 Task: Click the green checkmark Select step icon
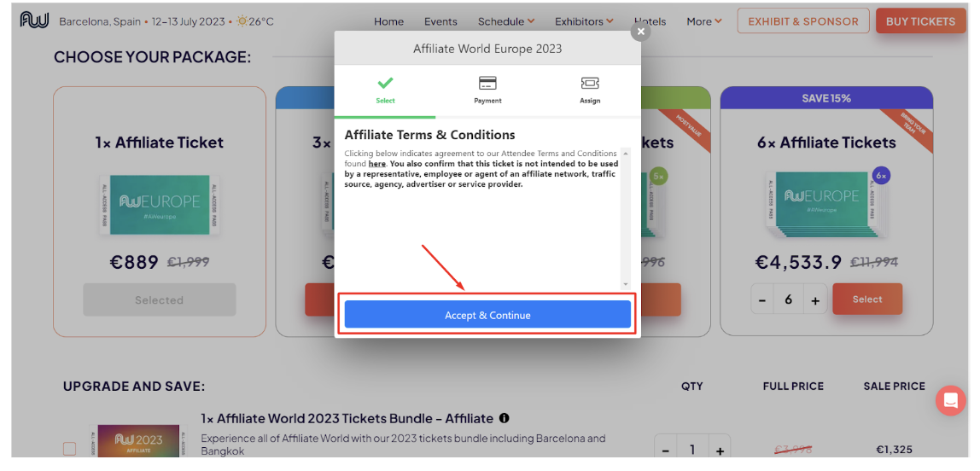[x=385, y=83]
